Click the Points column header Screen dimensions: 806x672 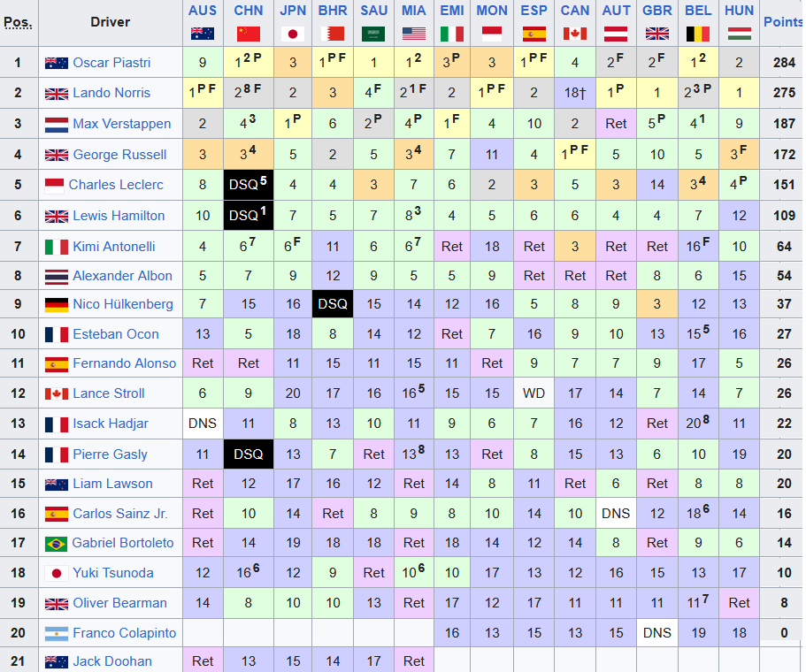(x=782, y=22)
